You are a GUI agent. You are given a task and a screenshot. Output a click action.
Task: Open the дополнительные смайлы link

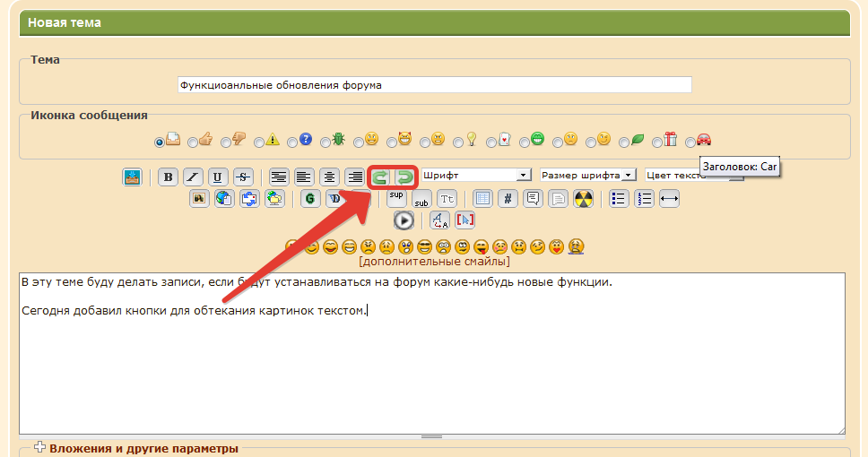(x=434, y=262)
